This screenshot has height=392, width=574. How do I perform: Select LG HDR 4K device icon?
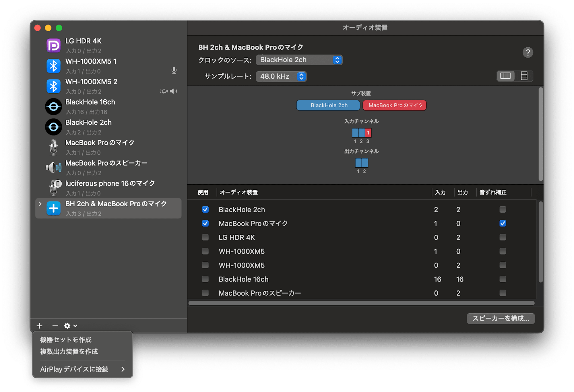54,46
